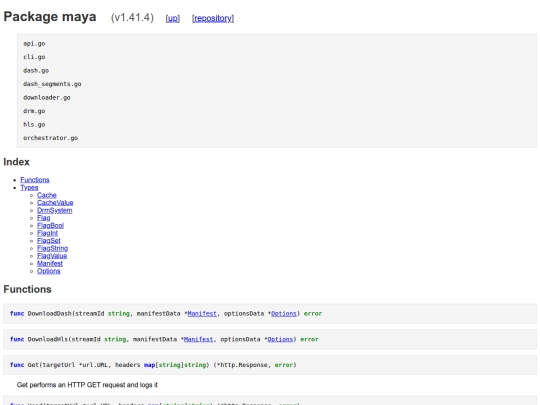The image size is (540, 405).
Task: Open the Manifest link in the Index
Action: [x=50, y=263]
